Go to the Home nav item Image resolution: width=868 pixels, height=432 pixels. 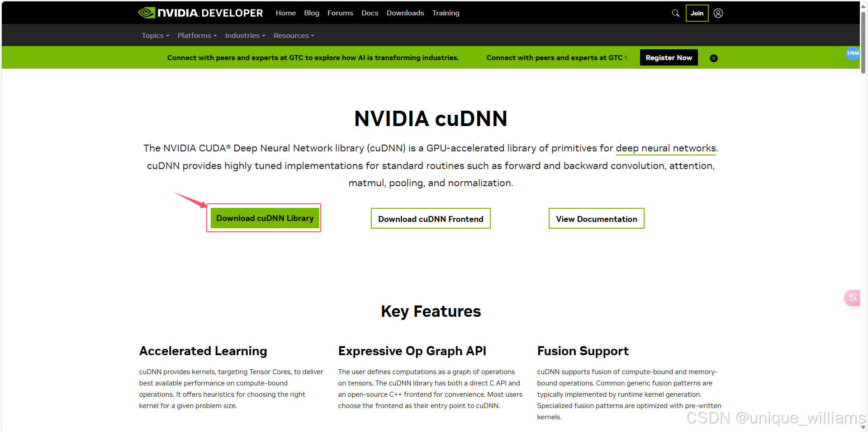(x=286, y=13)
